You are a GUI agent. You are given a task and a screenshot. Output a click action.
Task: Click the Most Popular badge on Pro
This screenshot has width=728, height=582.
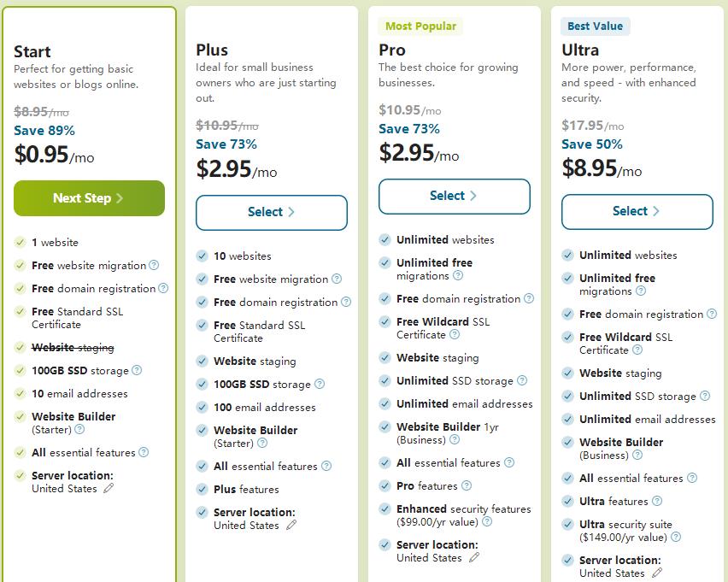point(420,26)
